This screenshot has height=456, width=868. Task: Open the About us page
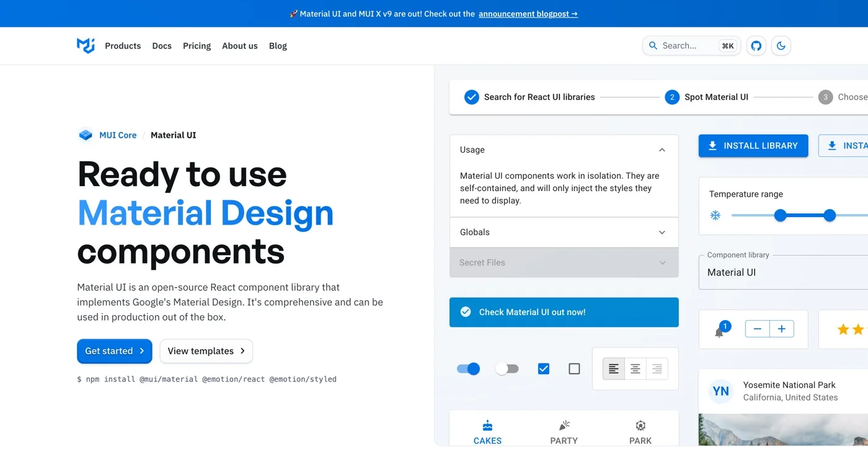click(x=240, y=45)
